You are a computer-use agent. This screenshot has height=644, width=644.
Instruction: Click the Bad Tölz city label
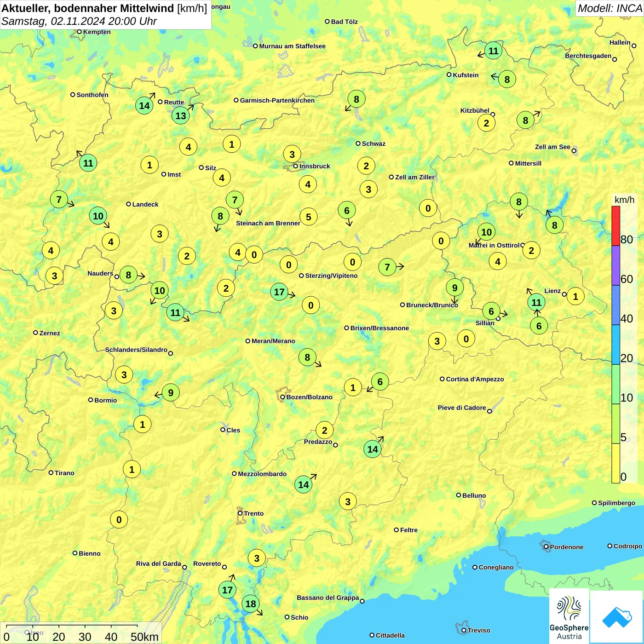coord(345,22)
